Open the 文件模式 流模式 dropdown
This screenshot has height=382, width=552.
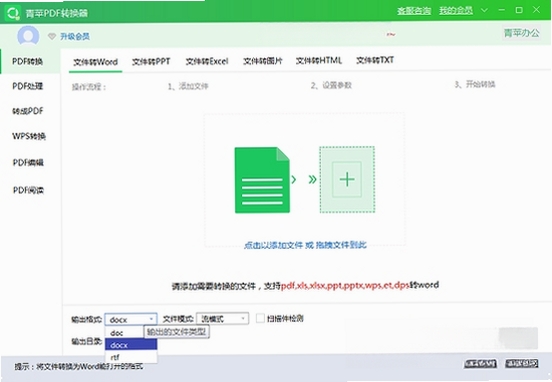(222, 319)
